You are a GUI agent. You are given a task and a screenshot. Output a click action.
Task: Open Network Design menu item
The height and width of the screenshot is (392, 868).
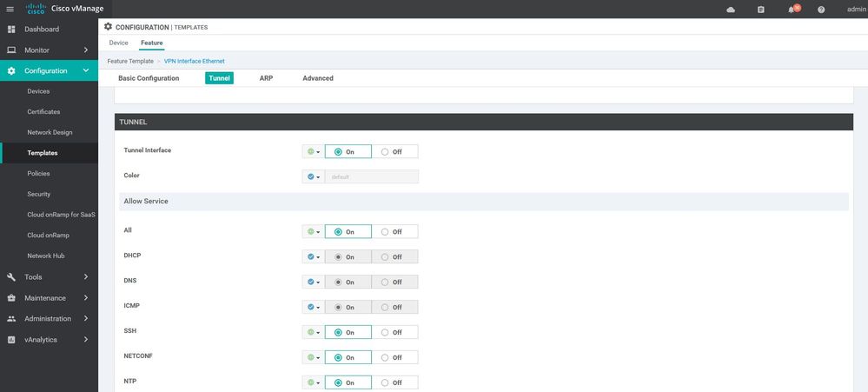50,132
